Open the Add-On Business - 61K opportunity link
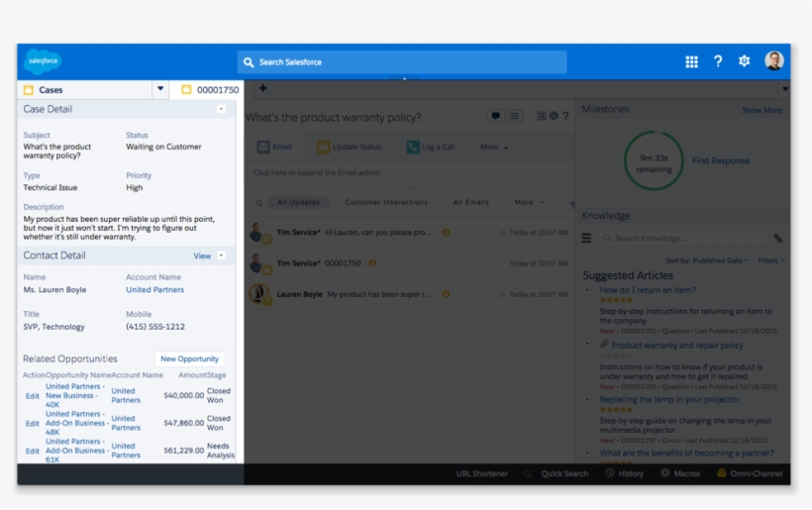 click(x=76, y=451)
